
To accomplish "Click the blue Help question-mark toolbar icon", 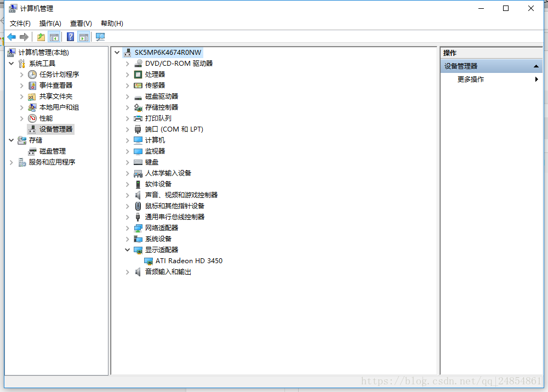I will (70, 37).
